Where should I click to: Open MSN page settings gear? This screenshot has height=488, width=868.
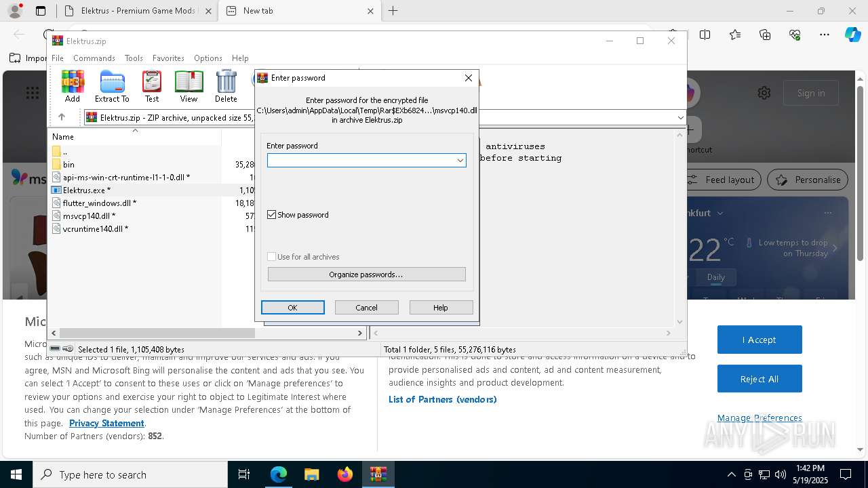click(x=764, y=93)
